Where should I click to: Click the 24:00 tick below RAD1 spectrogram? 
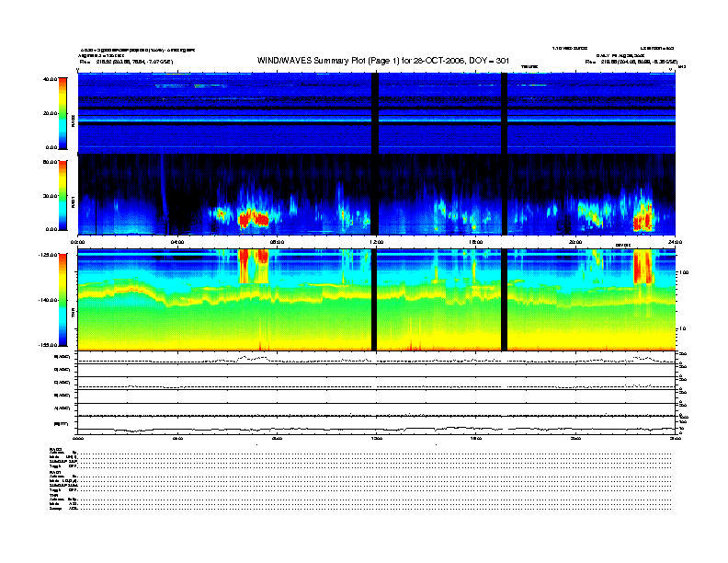(x=675, y=242)
